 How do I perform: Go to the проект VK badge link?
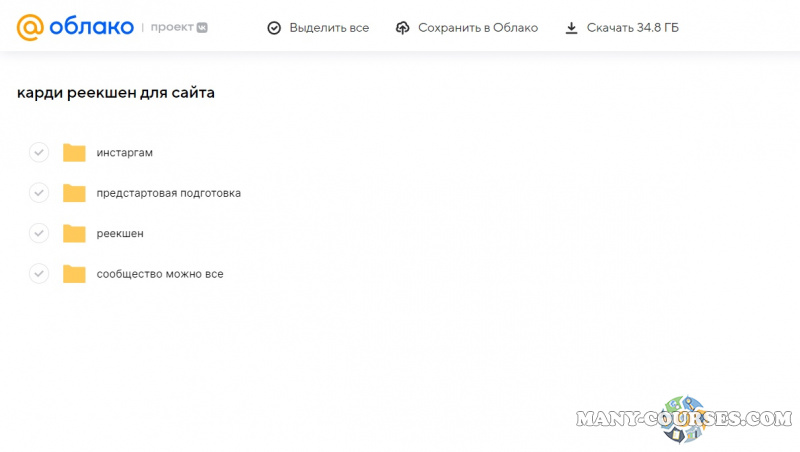pyautogui.click(x=180, y=28)
